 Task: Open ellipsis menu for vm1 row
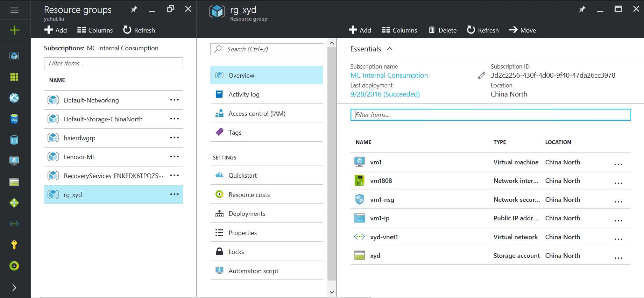(x=618, y=164)
